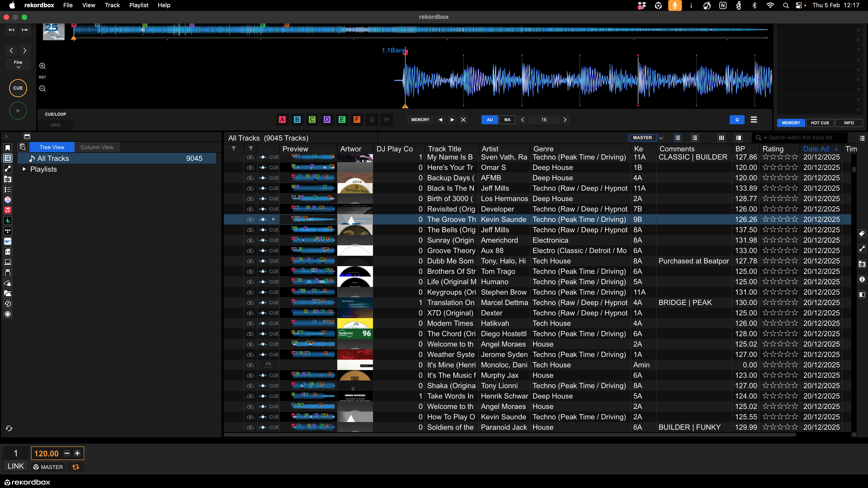
Task: Open search options dropdown beside magnifier
Action: tap(765, 138)
